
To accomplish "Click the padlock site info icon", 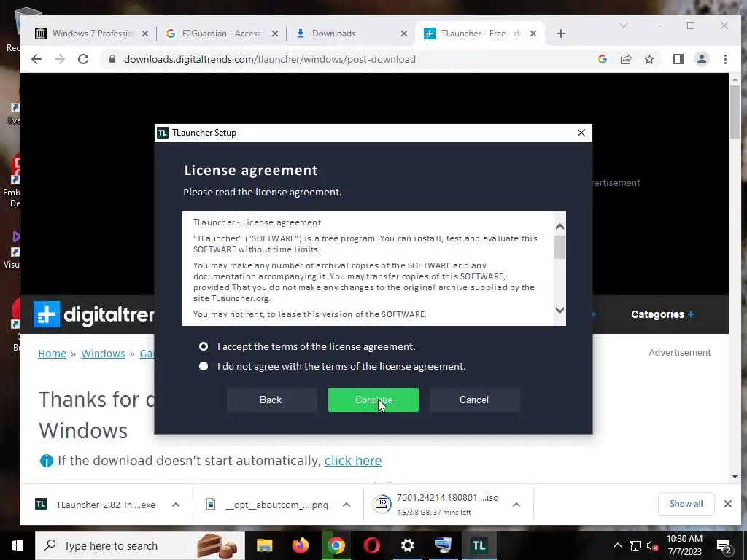I will click(112, 59).
